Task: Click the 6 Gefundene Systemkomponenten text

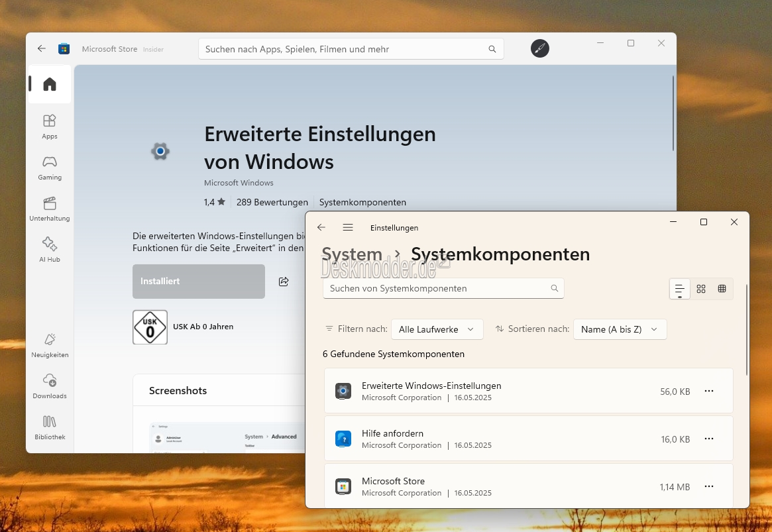Action: coord(394,354)
